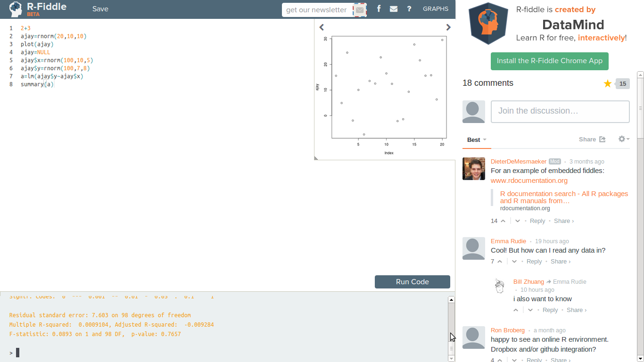
Task: Downvote Emma Rudie's comment
Action: coord(514,262)
